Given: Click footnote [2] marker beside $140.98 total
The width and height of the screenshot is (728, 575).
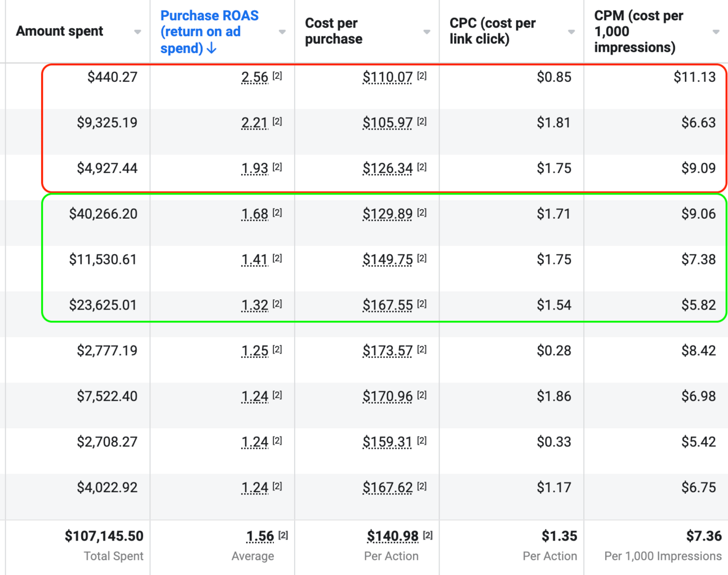Looking at the screenshot, I should [428, 536].
